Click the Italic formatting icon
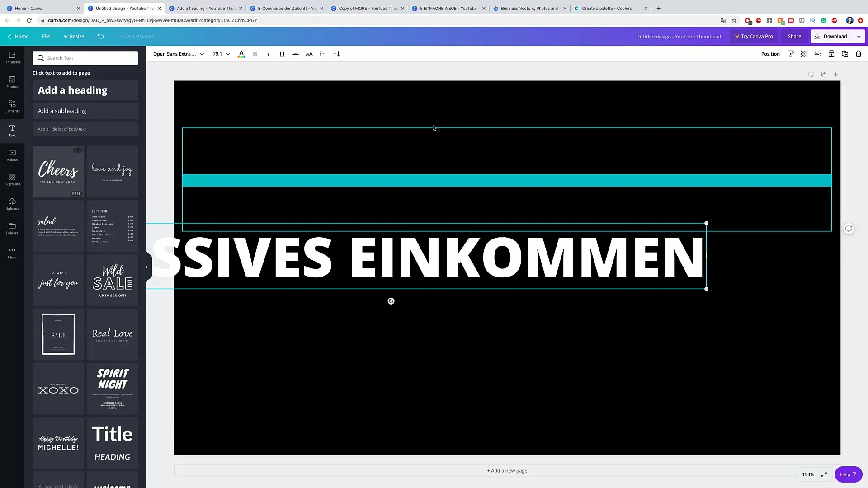The height and width of the screenshot is (488, 868). coord(268,54)
